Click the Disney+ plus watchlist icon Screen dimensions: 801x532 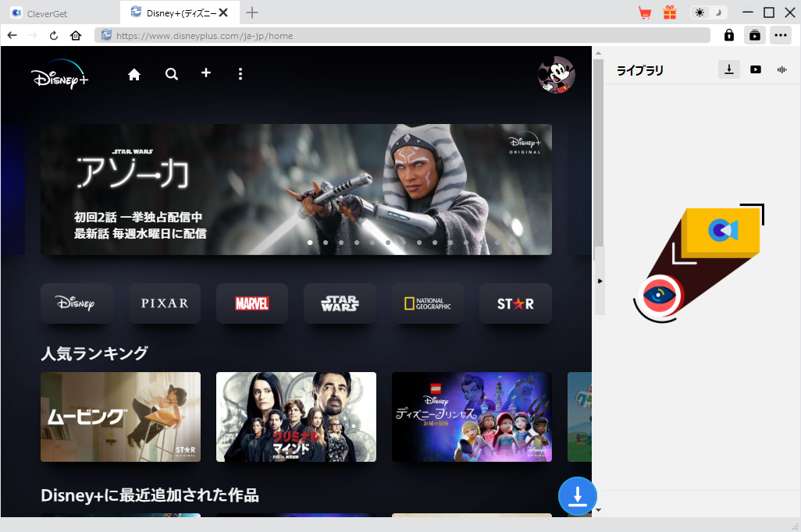[206, 73]
